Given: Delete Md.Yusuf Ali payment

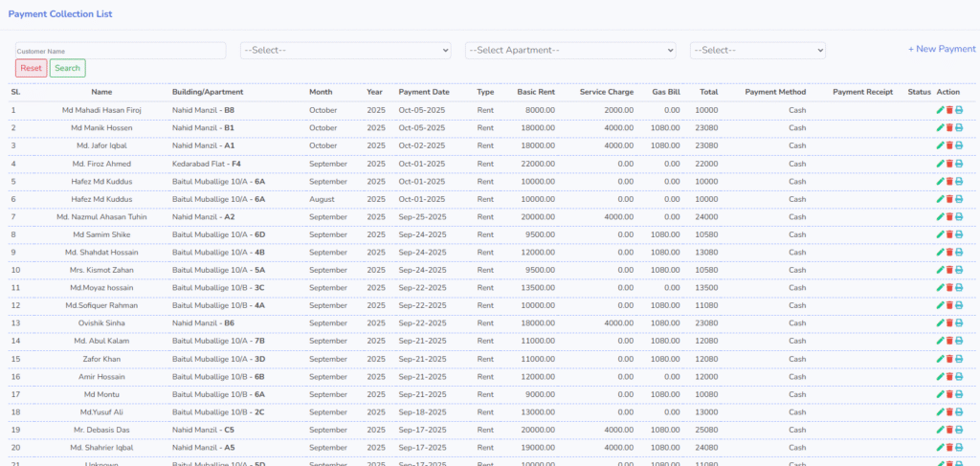Looking at the screenshot, I should point(949,413).
